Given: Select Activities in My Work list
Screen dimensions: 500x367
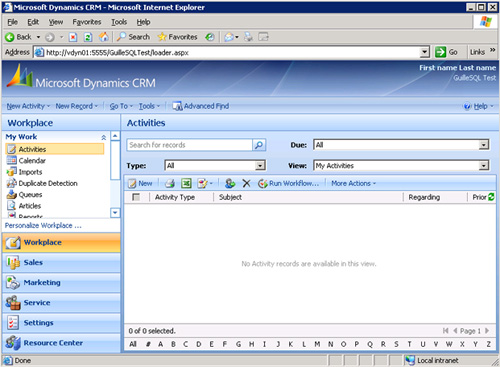Looking at the screenshot, I should coord(55,149).
